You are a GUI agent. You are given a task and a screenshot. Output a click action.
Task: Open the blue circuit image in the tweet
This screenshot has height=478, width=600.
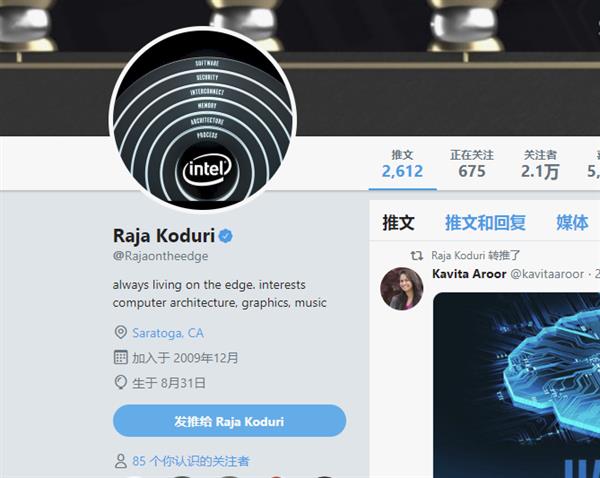click(x=517, y=385)
